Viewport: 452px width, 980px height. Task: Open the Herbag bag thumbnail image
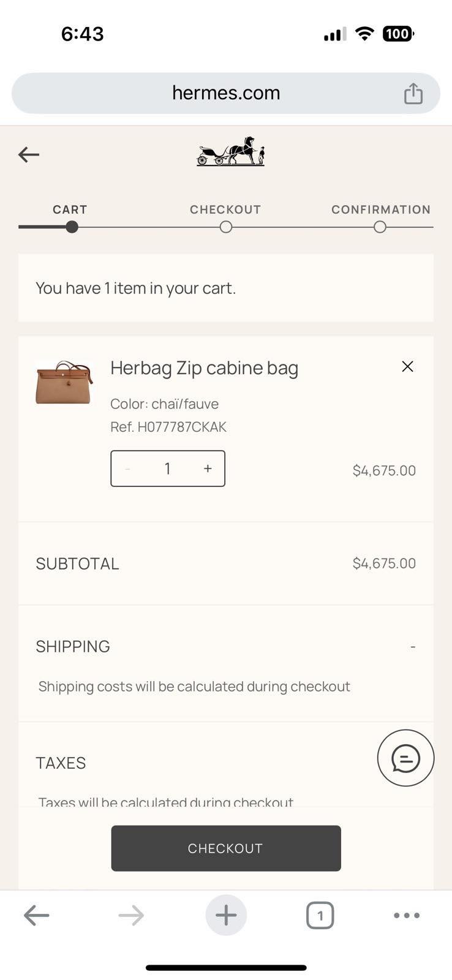coord(64,382)
